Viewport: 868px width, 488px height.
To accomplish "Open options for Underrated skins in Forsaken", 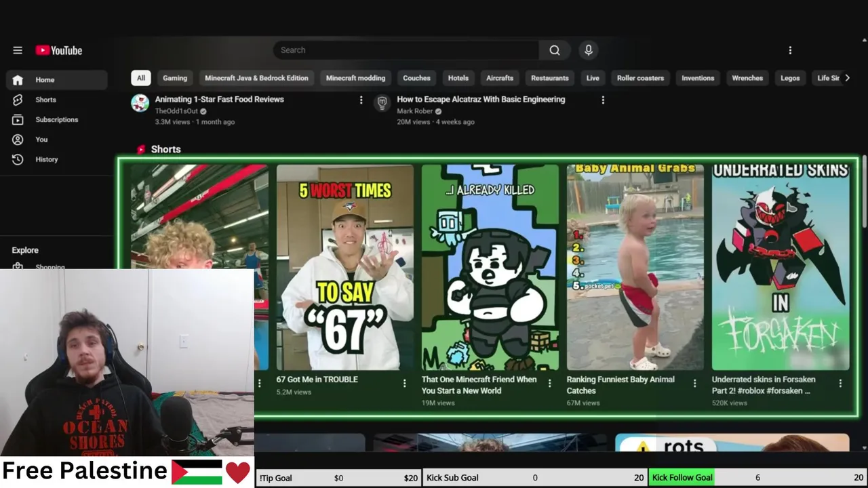I will click(840, 384).
